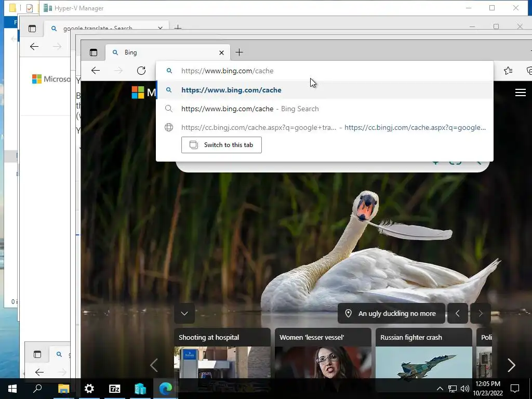
Task: Open the notification center icon
Action: click(515, 389)
